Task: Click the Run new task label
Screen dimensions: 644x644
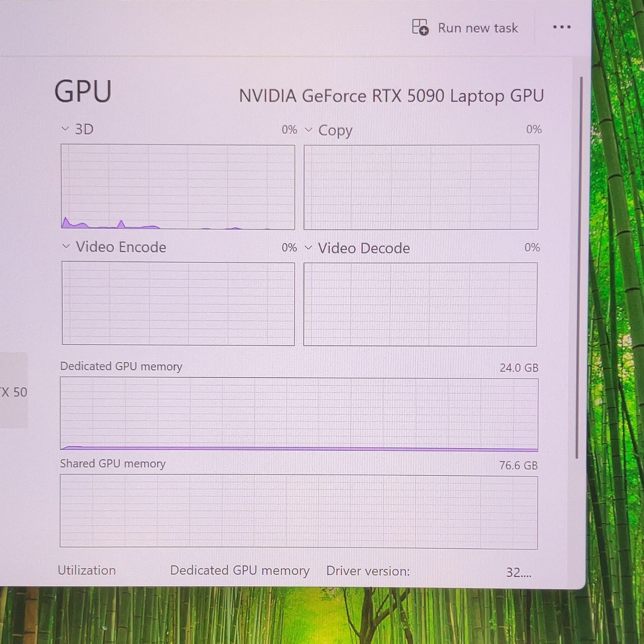Action: [478, 28]
